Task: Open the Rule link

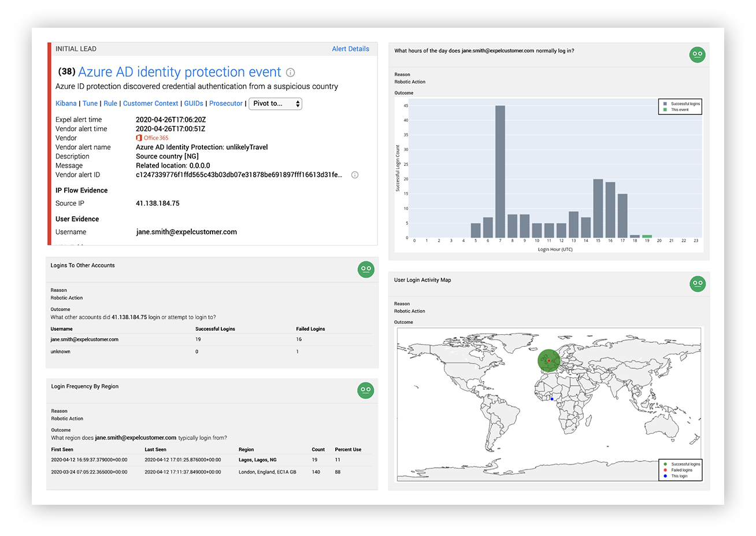Action: pos(110,103)
